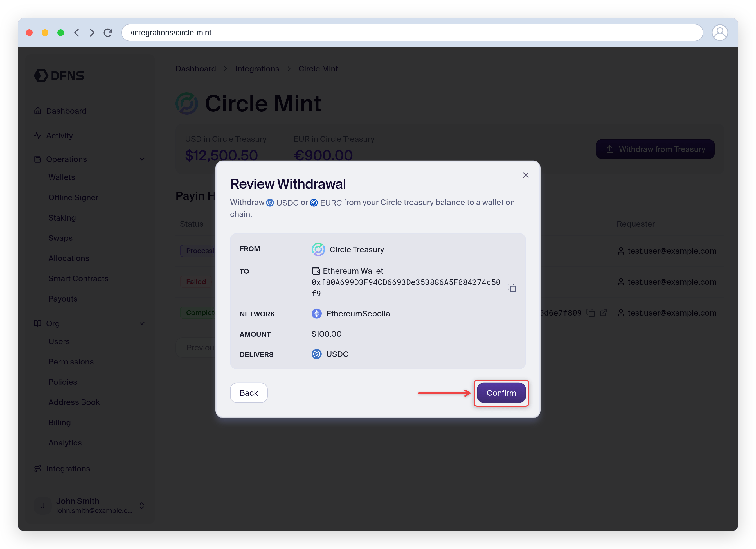Collapse the Org section chevron
The image size is (756, 549).
tap(142, 324)
